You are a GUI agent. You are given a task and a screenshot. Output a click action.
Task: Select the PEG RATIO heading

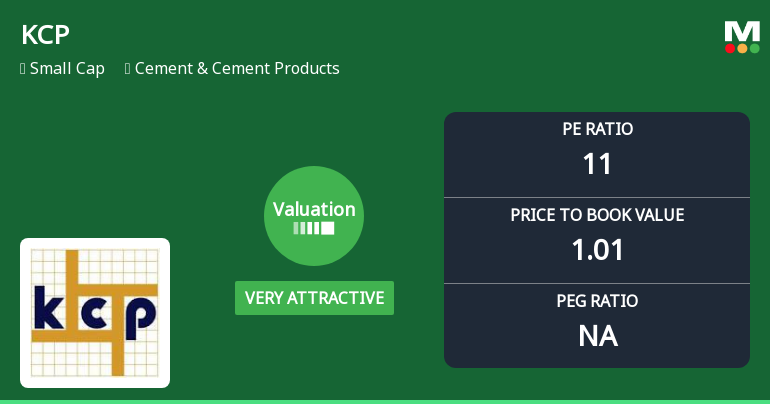(597, 301)
